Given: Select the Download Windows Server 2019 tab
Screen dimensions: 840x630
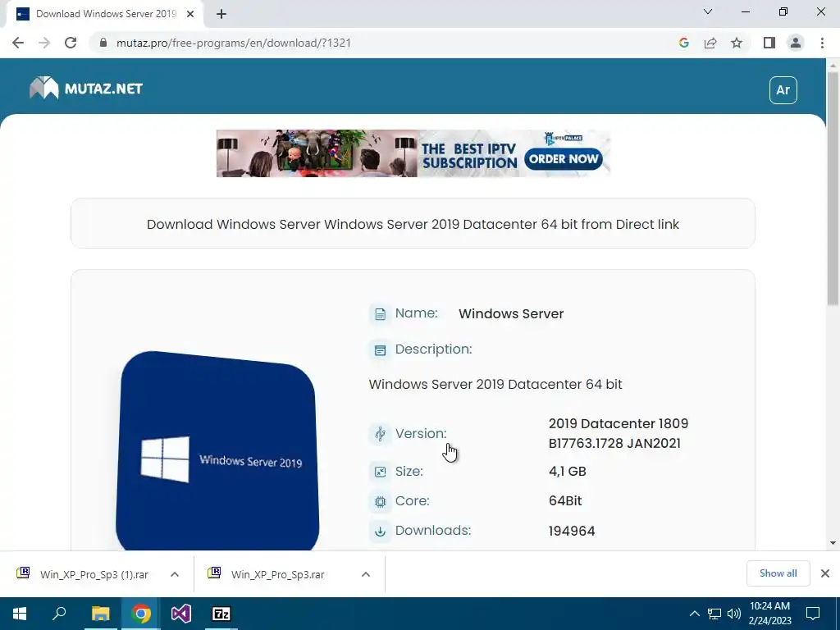Looking at the screenshot, I should tap(104, 14).
